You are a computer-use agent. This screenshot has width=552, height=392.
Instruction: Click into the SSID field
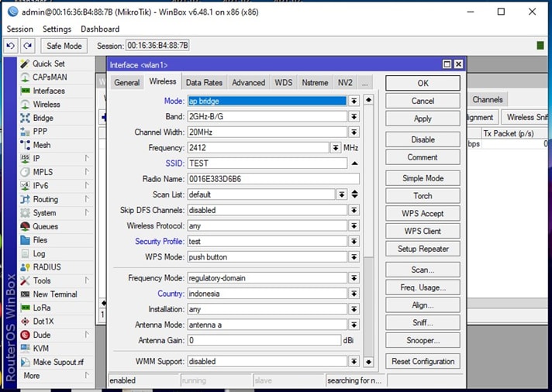pos(267,163)
